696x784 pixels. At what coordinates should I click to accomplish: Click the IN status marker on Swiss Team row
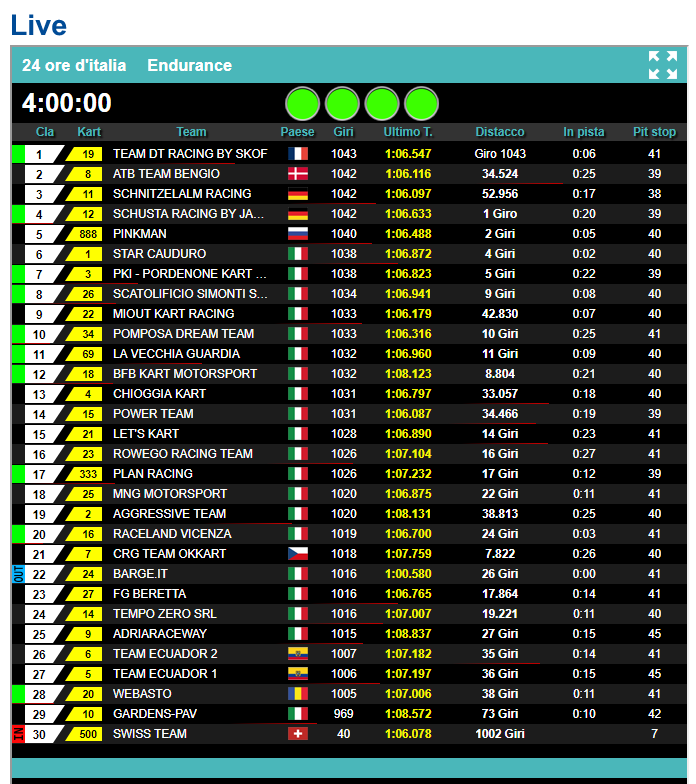(18, 734)
